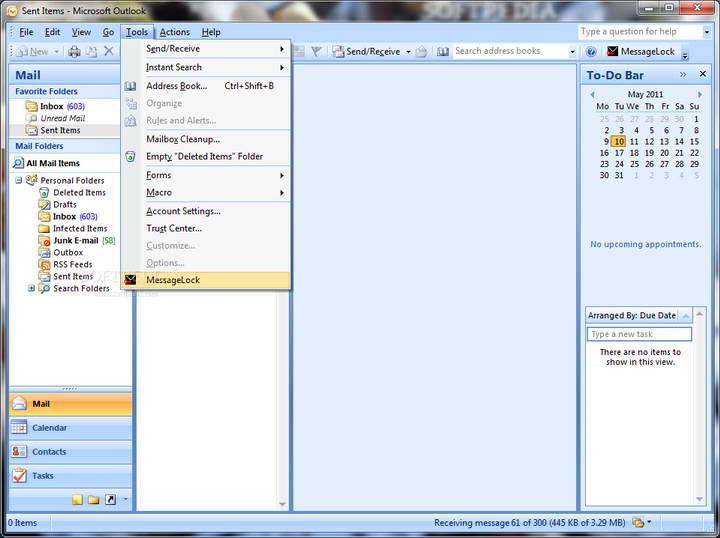Screen dimensions: 720x538
Task: Open the Actions menu
Action: (174, 32)
